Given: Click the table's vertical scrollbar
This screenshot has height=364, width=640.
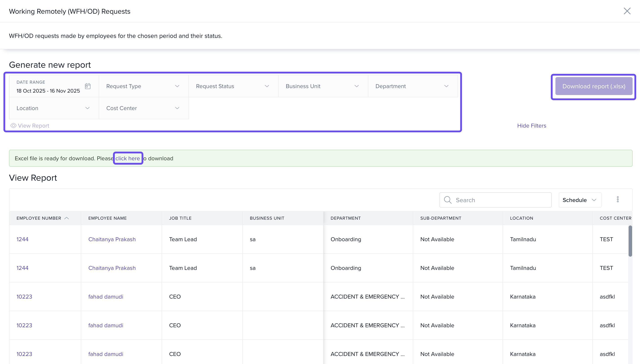Looking at the screenshot, I should pyautogui.click(x=630, y=241).
